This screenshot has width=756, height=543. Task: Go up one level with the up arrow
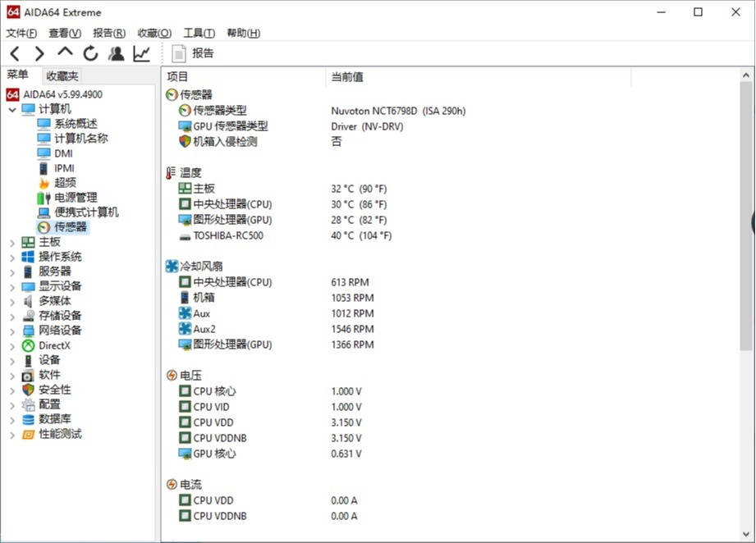[x=65, y=52]
